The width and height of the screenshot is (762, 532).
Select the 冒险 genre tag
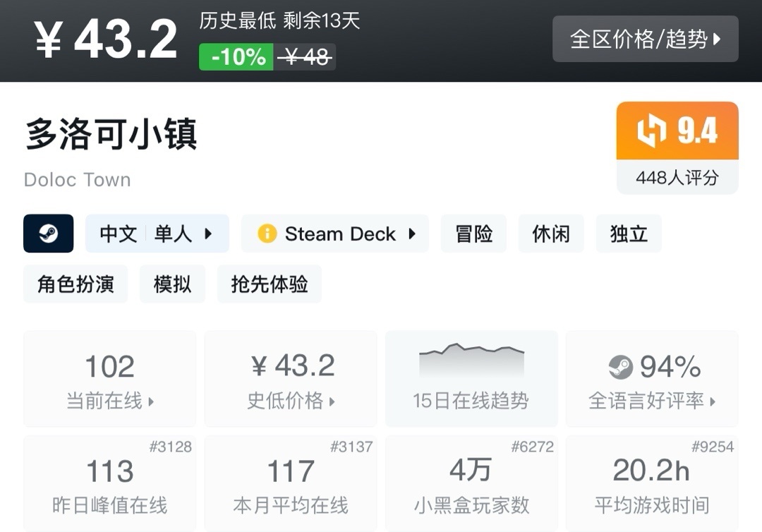click(x=473, y=234)
